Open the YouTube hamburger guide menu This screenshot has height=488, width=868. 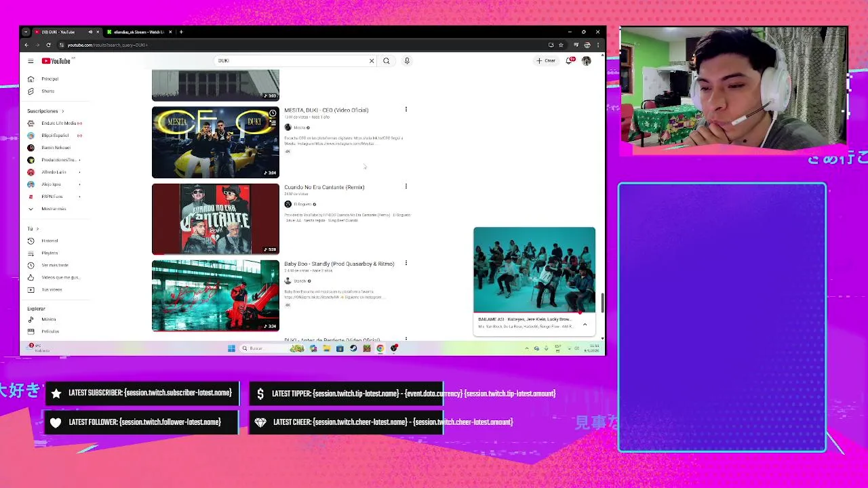tap(31, 61)
